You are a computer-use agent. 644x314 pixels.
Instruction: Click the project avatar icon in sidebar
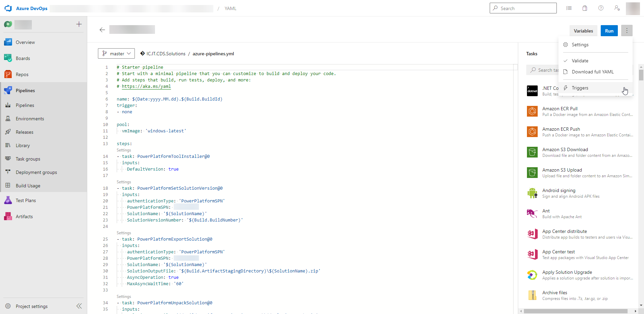click(x=8, y=24)
